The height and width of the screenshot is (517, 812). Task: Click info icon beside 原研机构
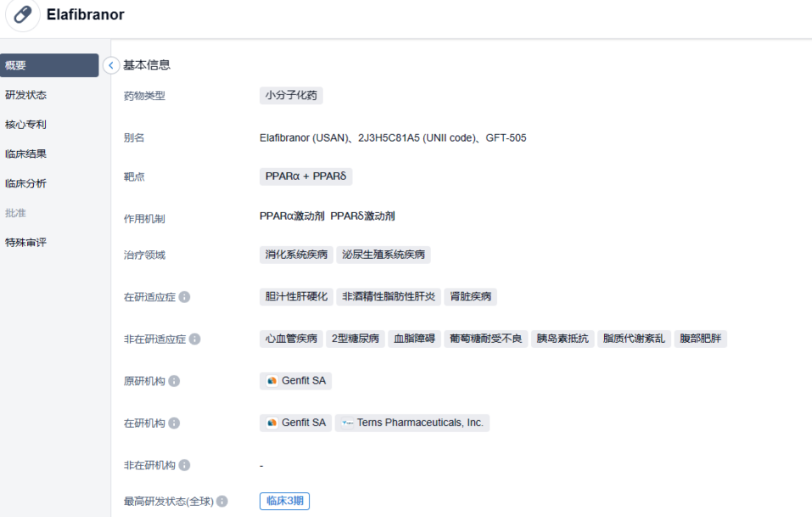[x=174, y=381]
